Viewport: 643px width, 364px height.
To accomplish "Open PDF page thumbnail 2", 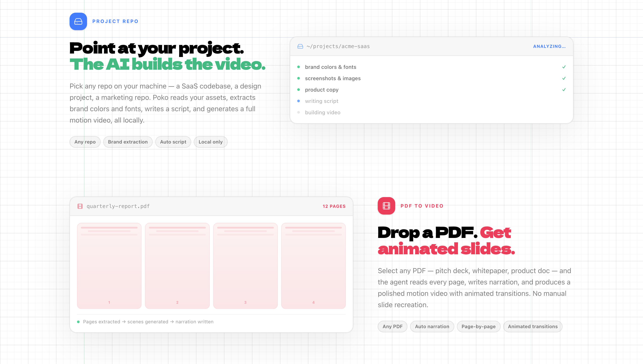I will click(x=177, y=266).
